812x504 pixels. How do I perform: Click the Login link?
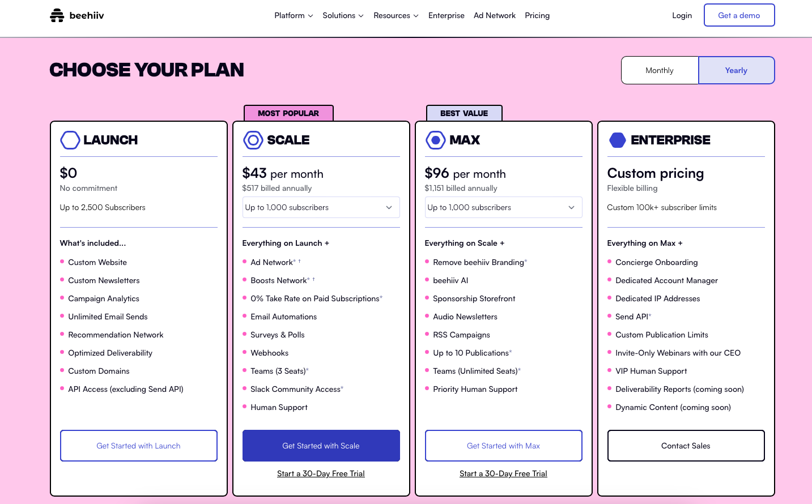tap(682, 15)
